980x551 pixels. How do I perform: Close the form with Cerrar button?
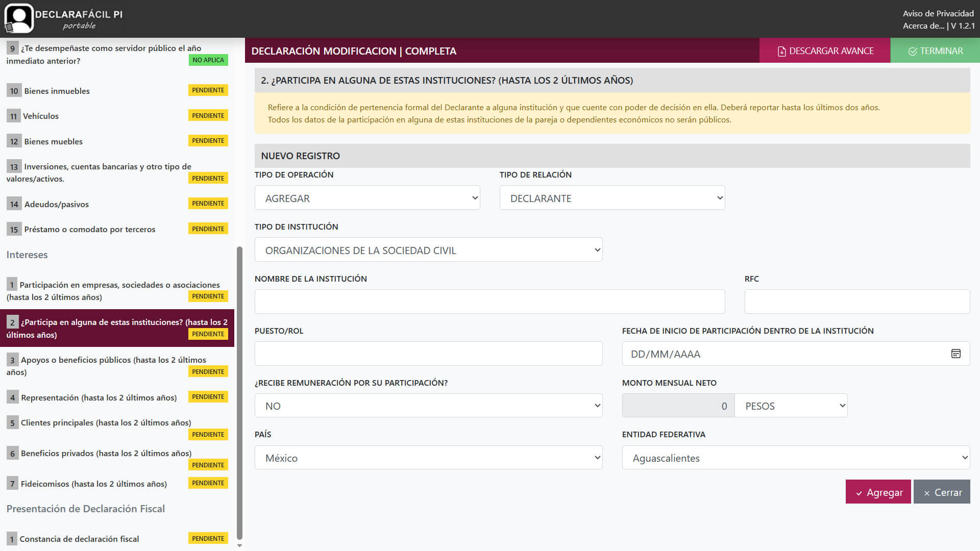point(942,492)
